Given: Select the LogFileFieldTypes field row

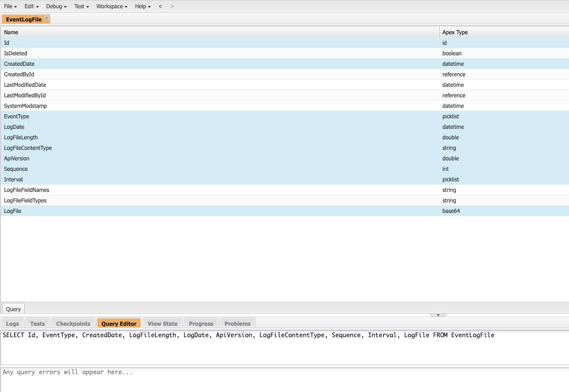Looking at the screenshot, I should tap(284, 201).
